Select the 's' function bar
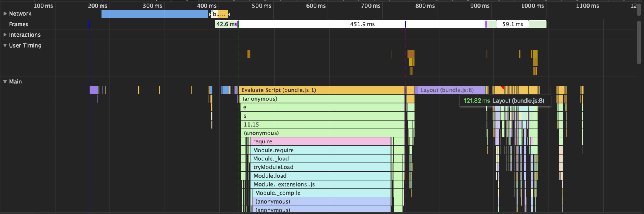644x214 pixels. (x=322, y=116)
